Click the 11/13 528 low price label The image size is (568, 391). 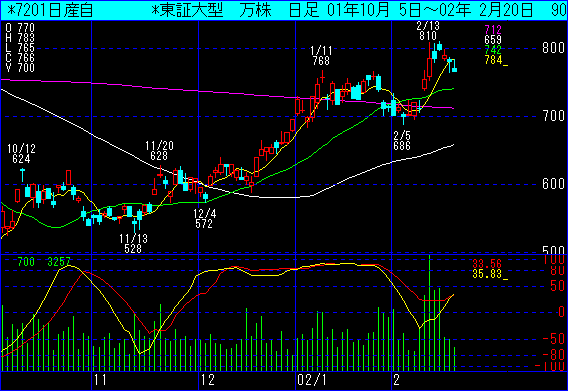point(133,244)
